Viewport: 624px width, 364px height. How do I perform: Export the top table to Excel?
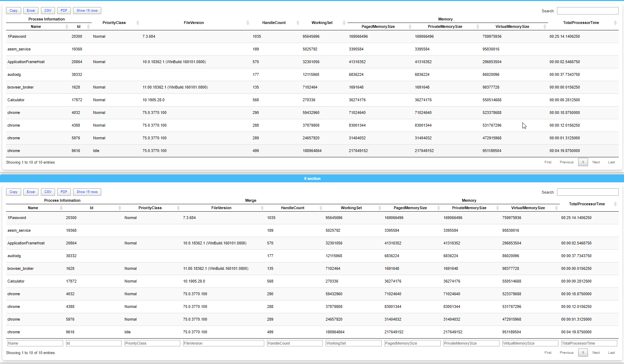(31, 10)
